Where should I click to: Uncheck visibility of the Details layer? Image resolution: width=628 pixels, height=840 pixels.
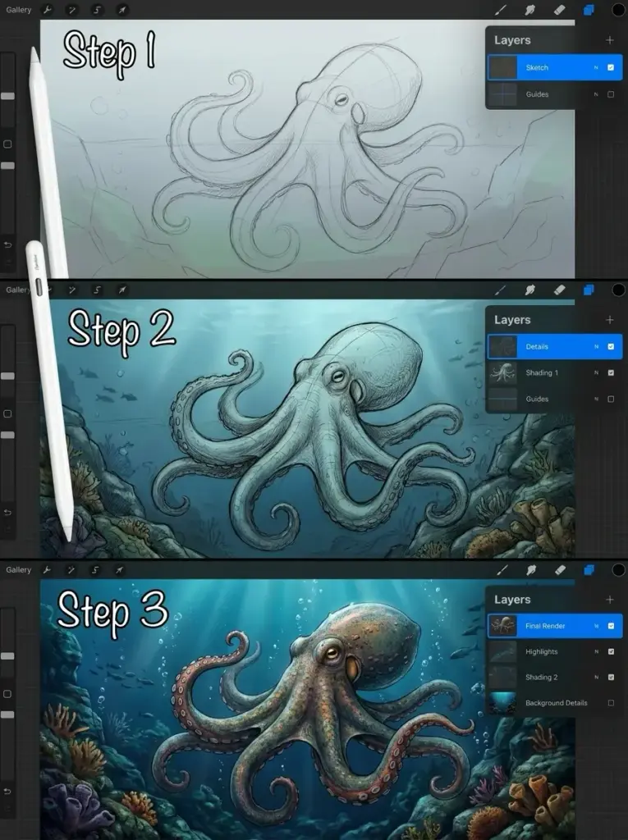coord(611,347)
